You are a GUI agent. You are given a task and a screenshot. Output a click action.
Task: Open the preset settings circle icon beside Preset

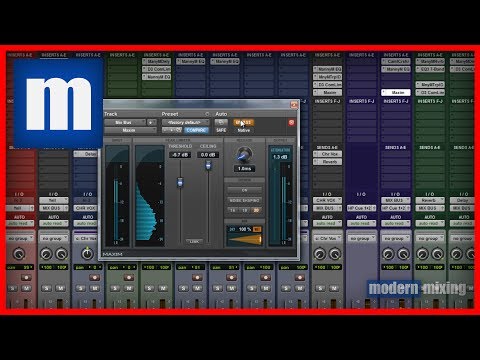click(207, 114)
